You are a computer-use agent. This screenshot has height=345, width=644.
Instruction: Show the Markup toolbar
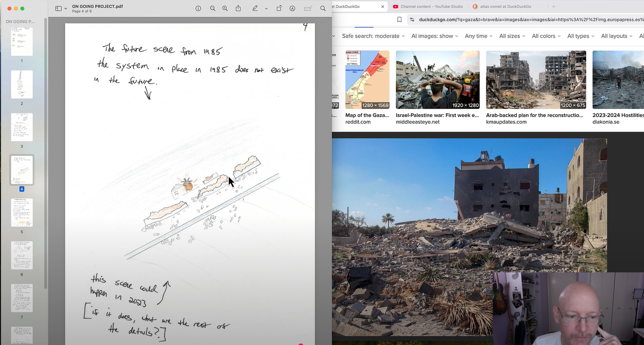click(293, 8)
